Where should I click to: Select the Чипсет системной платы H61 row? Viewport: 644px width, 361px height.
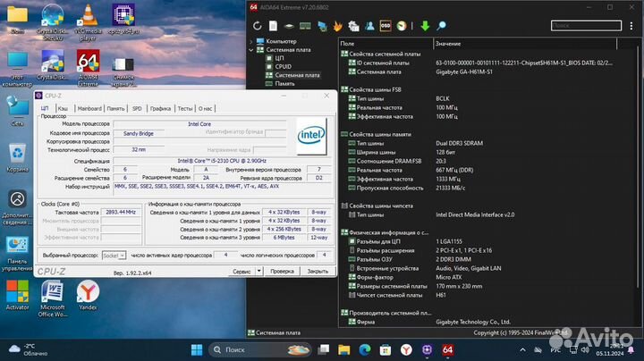tap(488, 295)
